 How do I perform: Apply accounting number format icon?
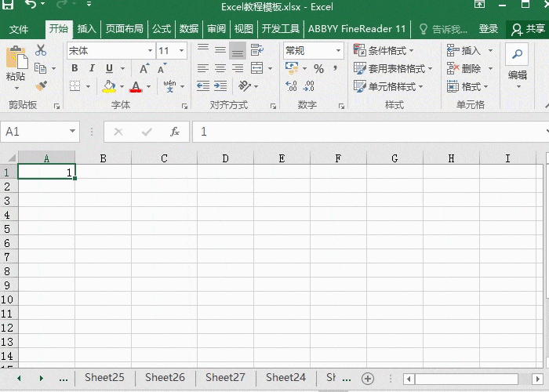292,68
